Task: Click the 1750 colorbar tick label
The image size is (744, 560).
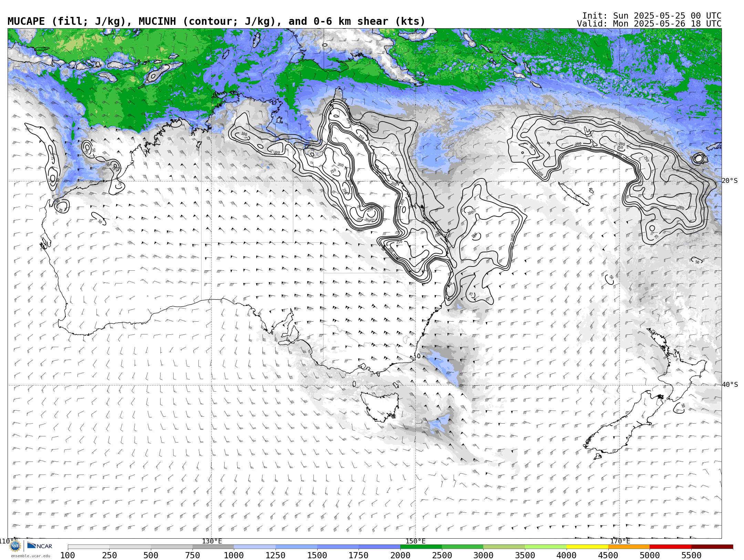Action: 359,556
